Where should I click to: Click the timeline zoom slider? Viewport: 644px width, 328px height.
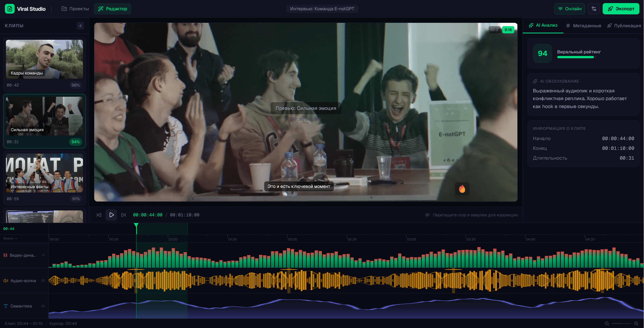pos(621,323)
